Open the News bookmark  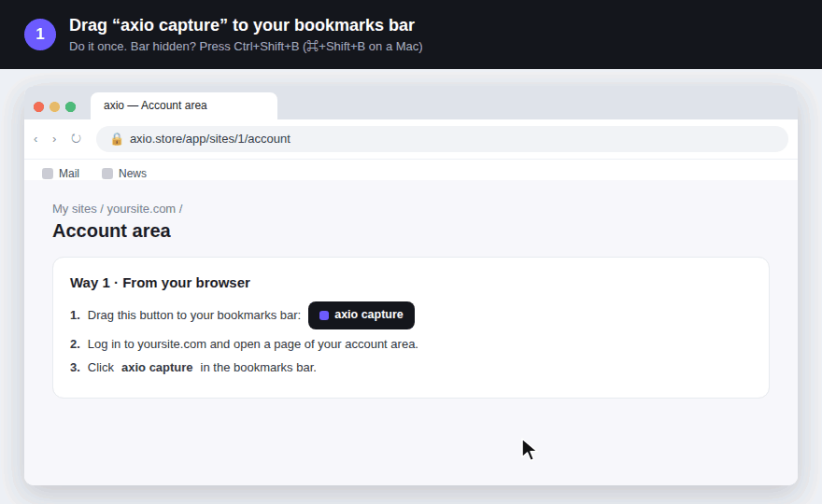(x=124, y=174)
